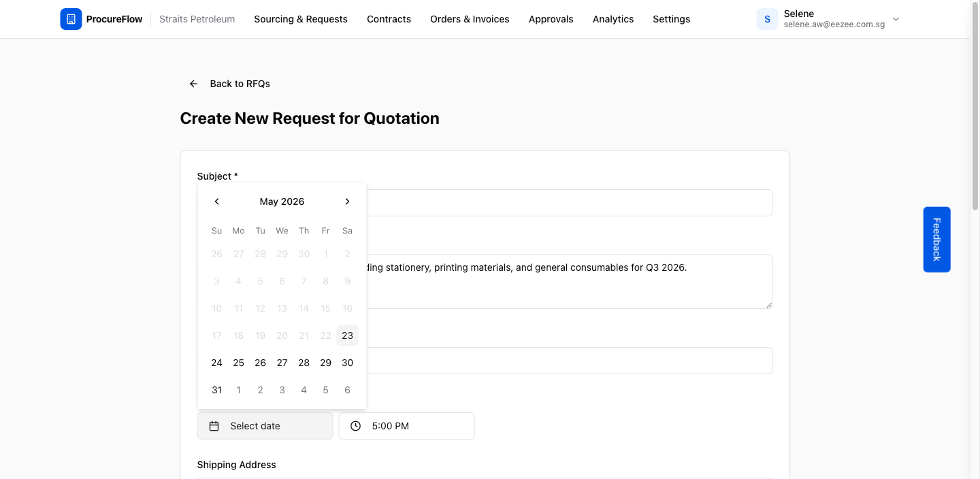This screenshot has height=479, width=980.
Task: Click the Selene avatar with letter S
Action: [767, 19]
